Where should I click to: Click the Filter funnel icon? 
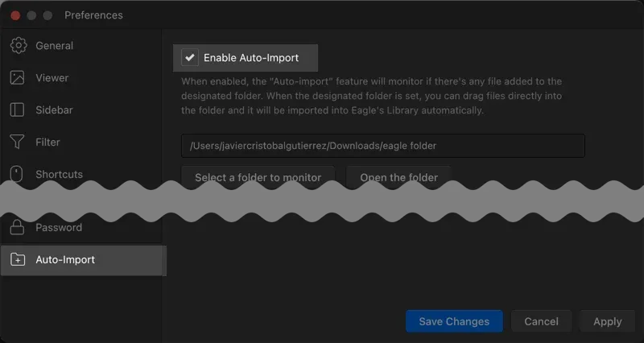(x=17, y=142)
